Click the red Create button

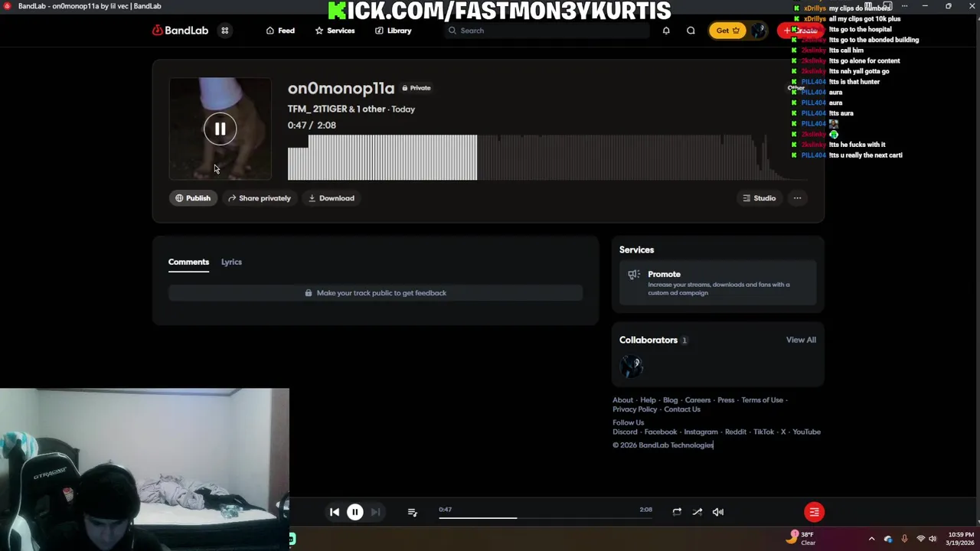tap(801, 31)
